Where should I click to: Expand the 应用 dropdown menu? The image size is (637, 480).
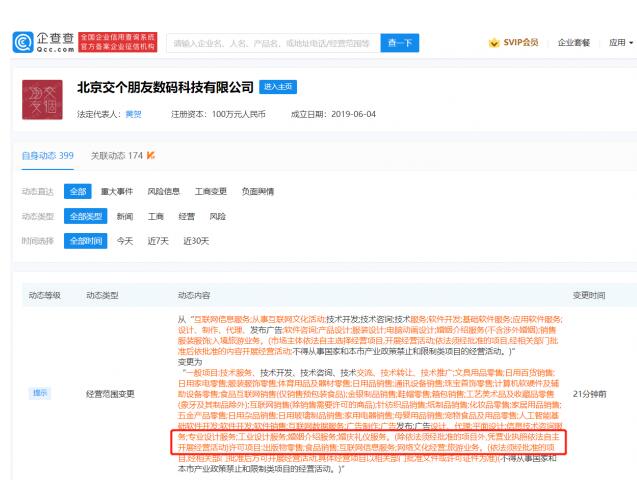(x=621, y=43)
